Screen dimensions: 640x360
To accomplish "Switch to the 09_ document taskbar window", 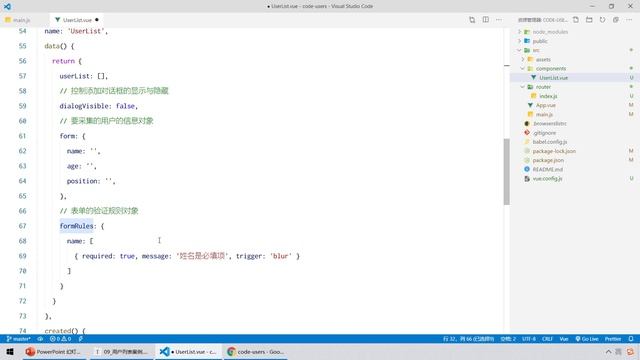I will coord(121,351).
